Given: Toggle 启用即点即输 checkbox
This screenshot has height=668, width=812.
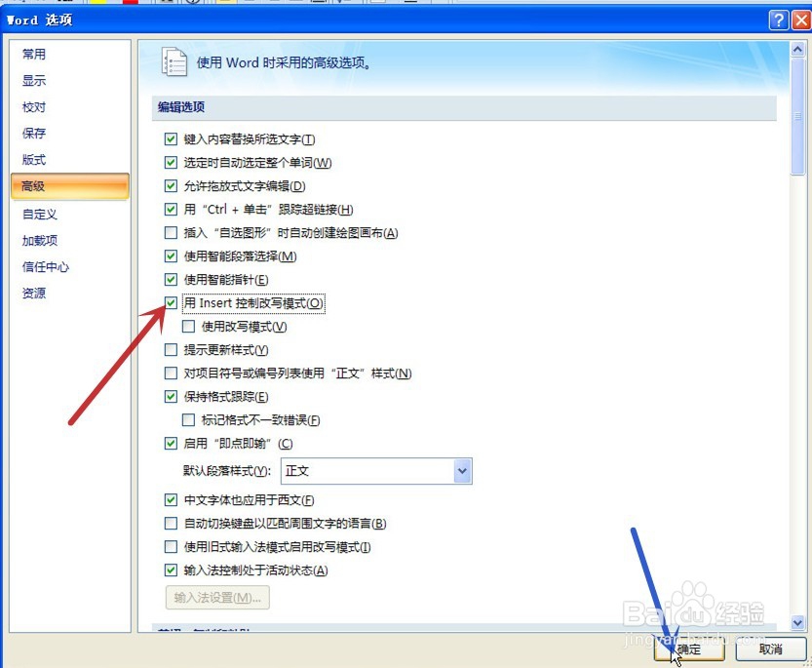Looking at the screenshot, I should (171, 443).
